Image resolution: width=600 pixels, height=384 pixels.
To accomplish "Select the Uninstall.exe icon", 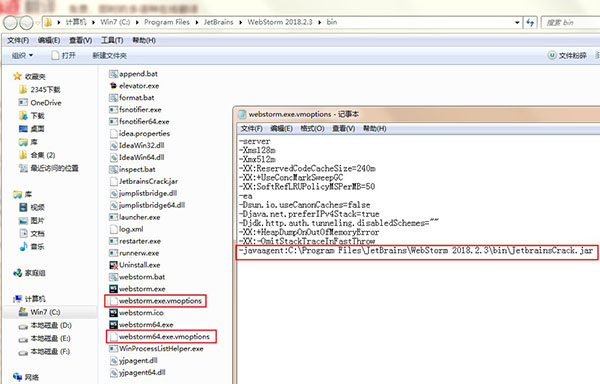I will click(113, 265).
